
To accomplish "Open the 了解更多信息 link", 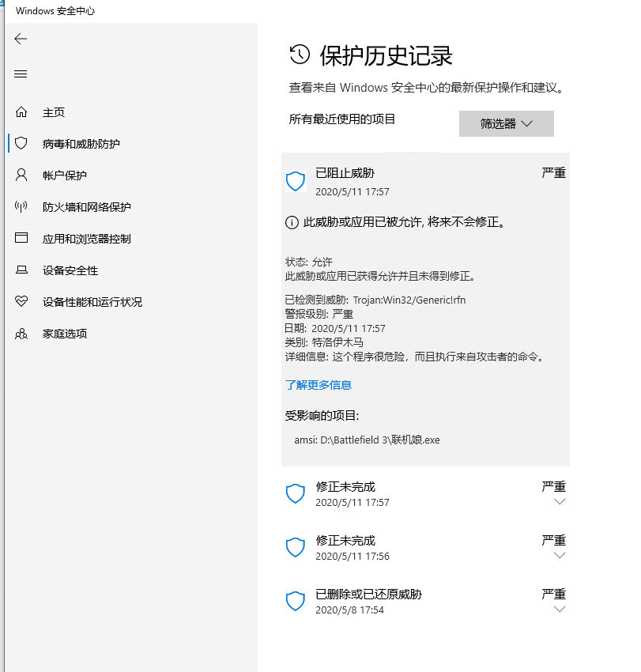I will (318, 384).
